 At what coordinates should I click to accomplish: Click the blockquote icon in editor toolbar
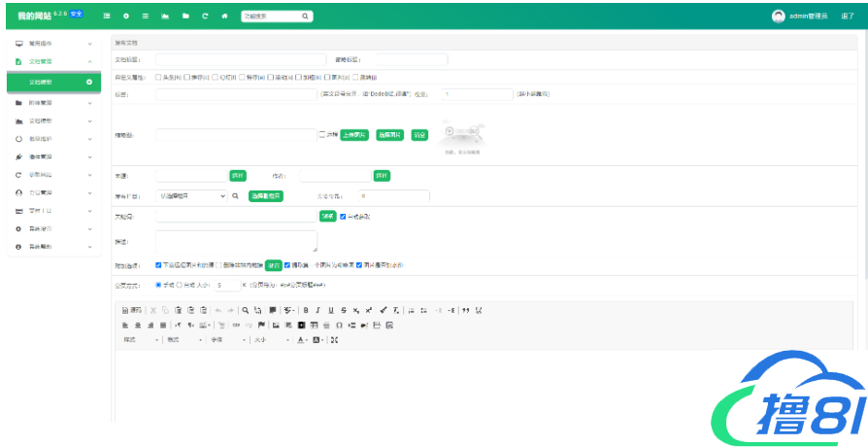(x=465, y=310)
